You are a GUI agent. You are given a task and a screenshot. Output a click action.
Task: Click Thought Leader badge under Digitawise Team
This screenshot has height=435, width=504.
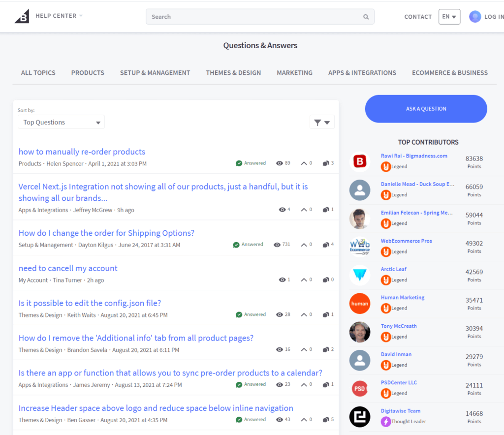point(386,422)
